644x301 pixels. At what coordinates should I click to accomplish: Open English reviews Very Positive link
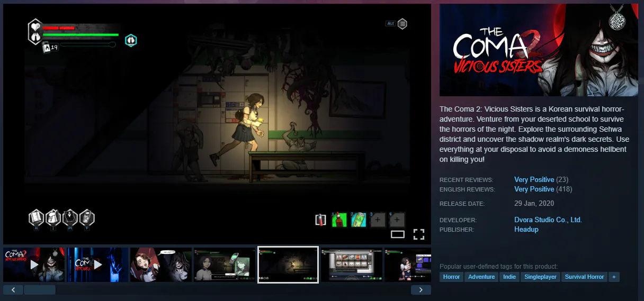pos(534,189)
